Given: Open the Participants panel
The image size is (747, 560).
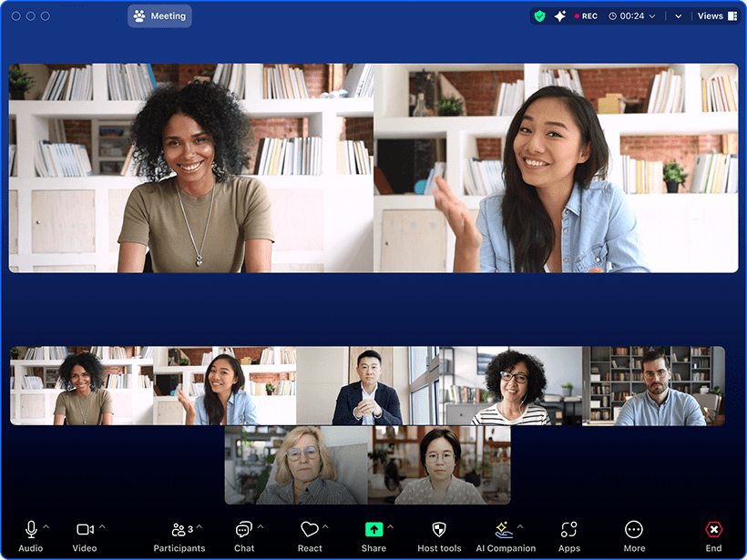Looking at the screenshot, I should (x=179, y=528).
